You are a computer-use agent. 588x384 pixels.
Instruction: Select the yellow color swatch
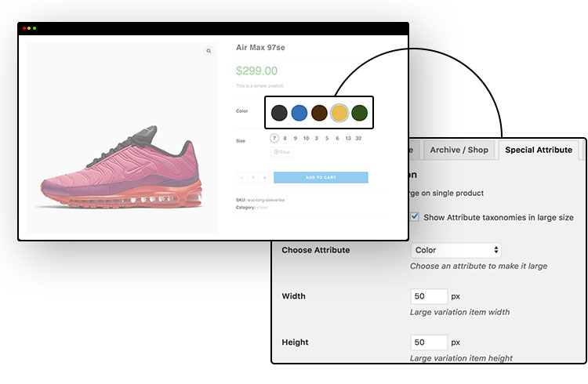tap(339, 113)
